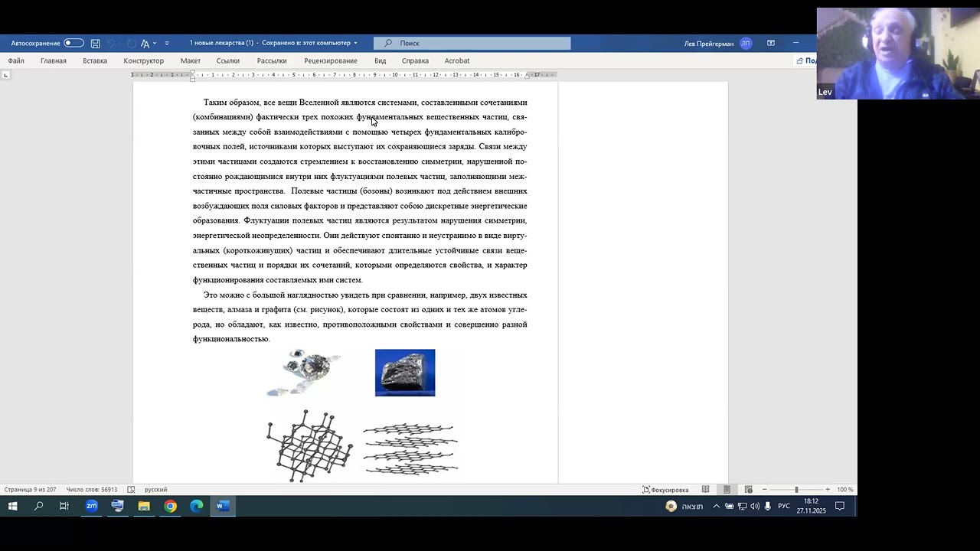Click the Фокусировка focus mode button
This screenshot has width=980, height=551.
[665, 490]
